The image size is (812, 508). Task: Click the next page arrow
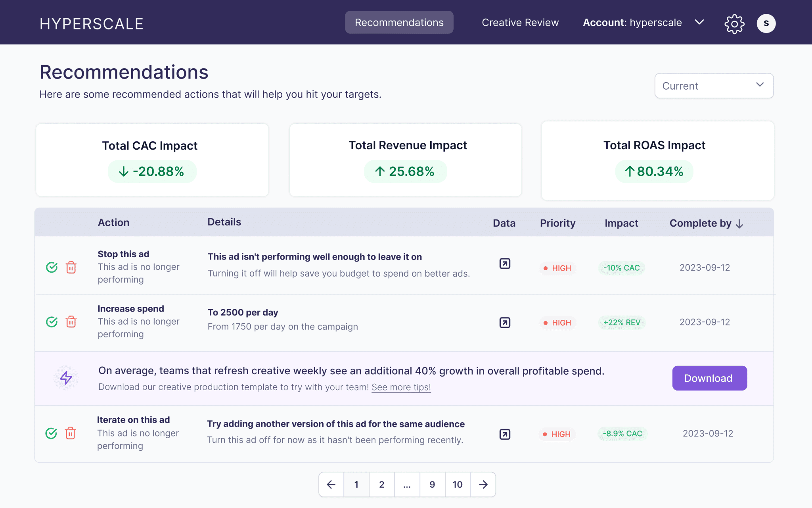pyautogui.click(x=483, y=484)
